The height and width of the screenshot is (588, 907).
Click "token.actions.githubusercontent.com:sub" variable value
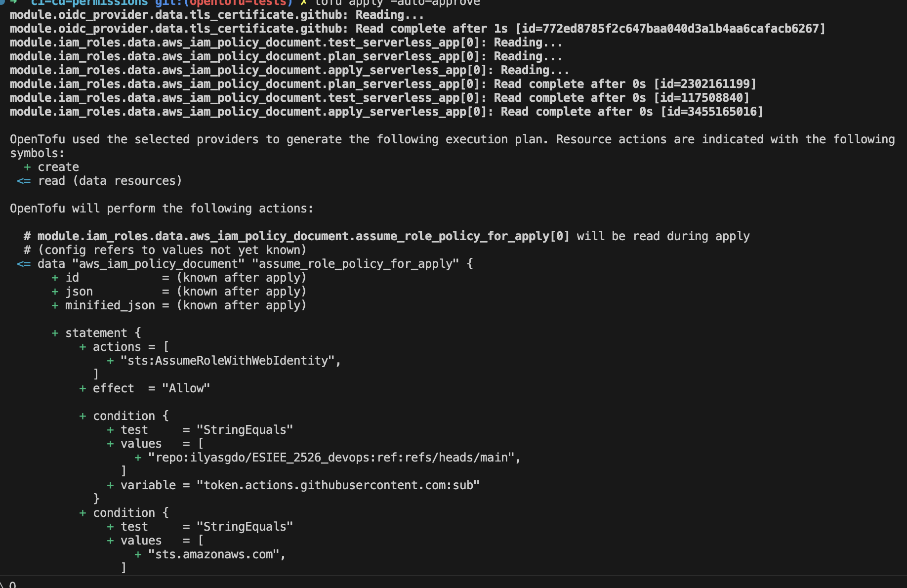338,486
